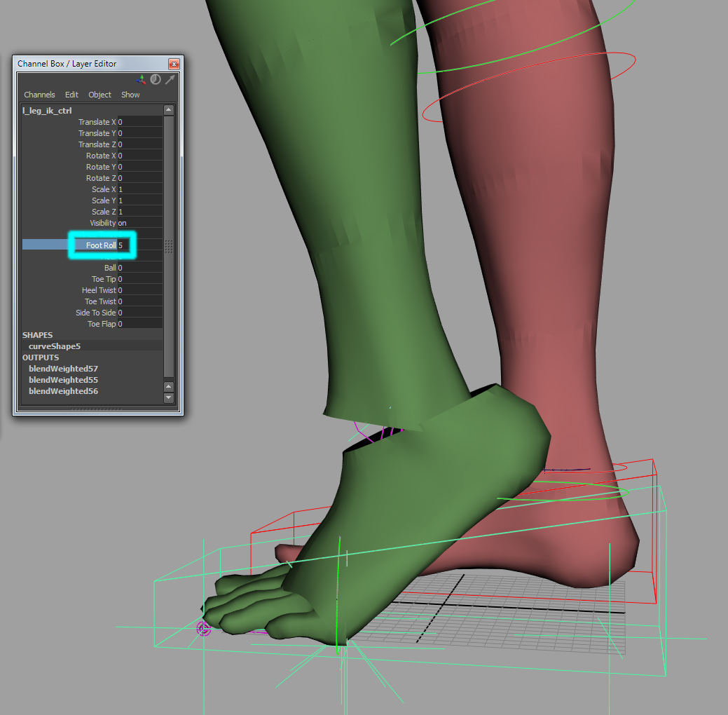This screenshot has width=728, height=715.
Task: Select the Translate X channel label
Action: (97, 122)
